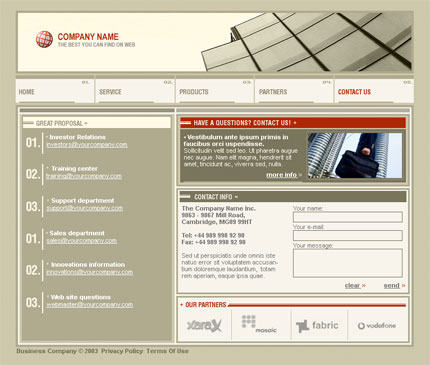
Task: Click the training center email link
Action: (x=84, y=176)
